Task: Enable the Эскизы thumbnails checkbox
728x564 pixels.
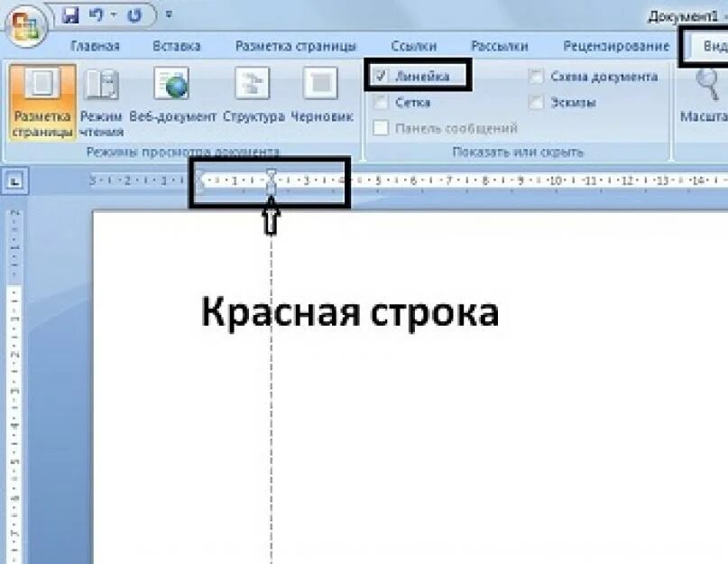Action: coord(536,102)
